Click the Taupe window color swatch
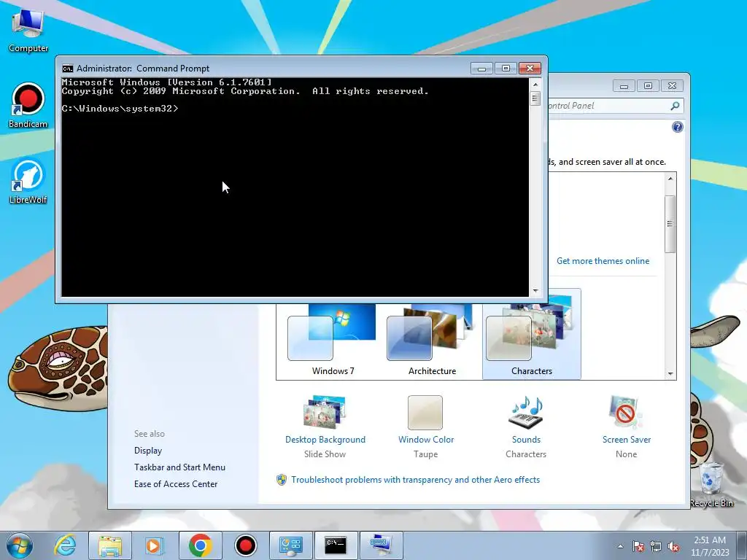Viewport: 747px width, 560px height. (425, 413)
